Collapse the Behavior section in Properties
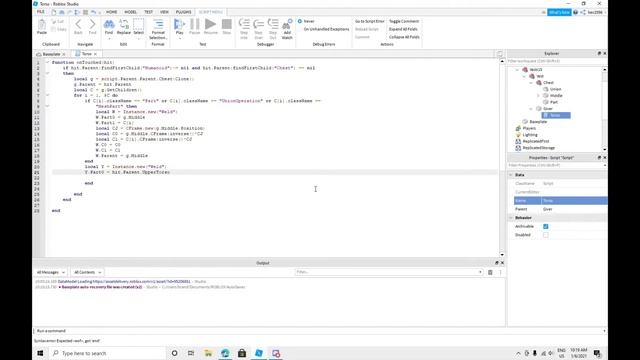Image resolution: width=640 pixels, height=360 pixels. click(x=511, y=218)
